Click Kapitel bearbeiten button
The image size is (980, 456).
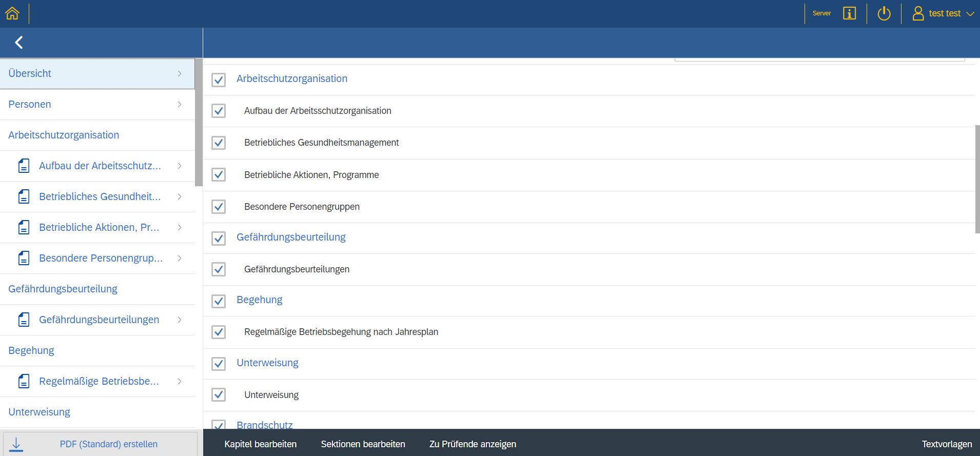pos(260,444)
